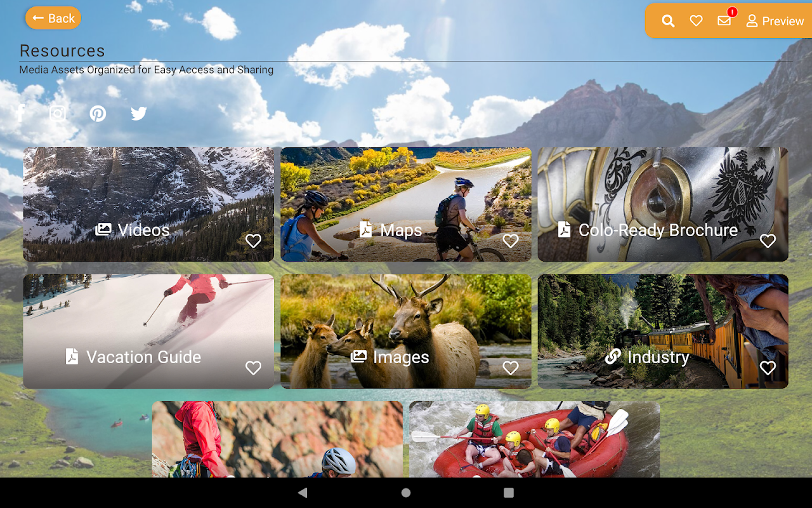
Task: Open the Vacation Guide card
Action: pos(148,331)
